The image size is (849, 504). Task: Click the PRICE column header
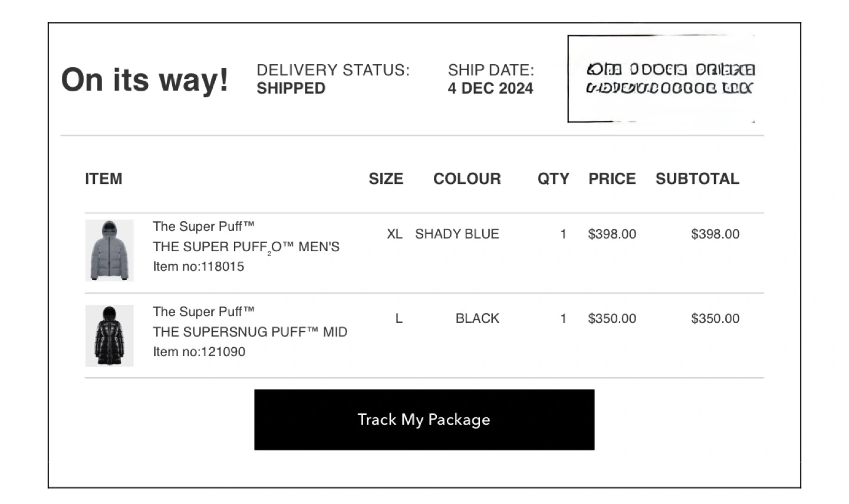[612, 179]
